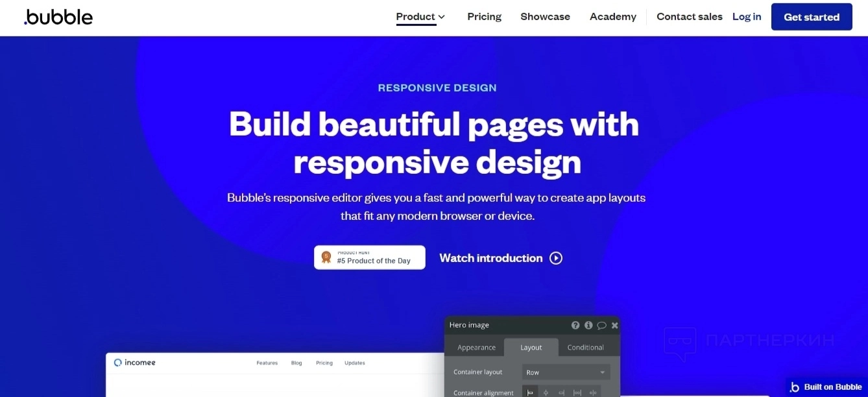Click the comment bubble icon in Hero image panel
Screen dimensions: 868x397
tap(601, 325)
